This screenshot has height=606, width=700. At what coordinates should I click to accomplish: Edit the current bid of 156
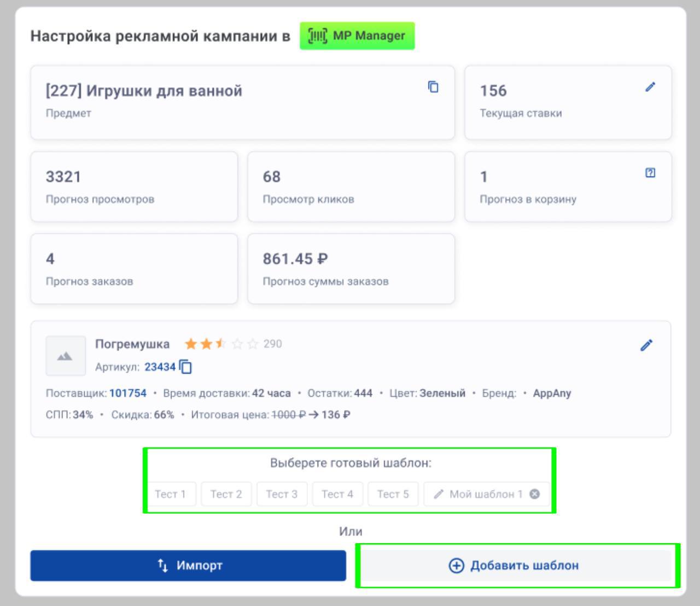pyautogui.click(x=650, y=87)
